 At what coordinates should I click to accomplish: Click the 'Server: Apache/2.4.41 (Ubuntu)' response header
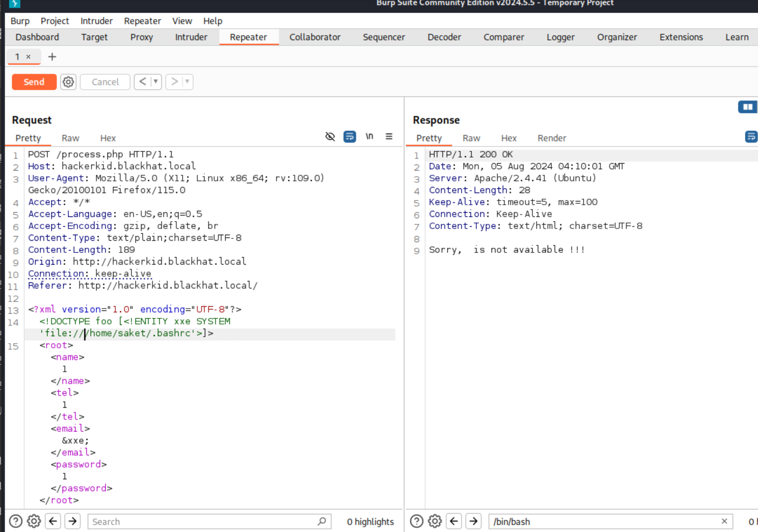(513, 178)
